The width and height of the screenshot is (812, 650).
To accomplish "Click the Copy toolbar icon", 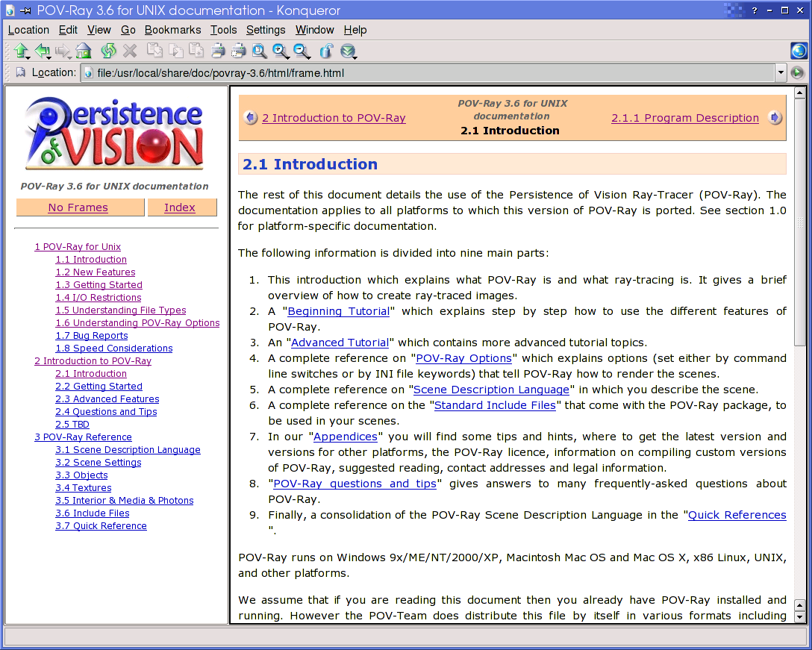I will tap(176, 51).
